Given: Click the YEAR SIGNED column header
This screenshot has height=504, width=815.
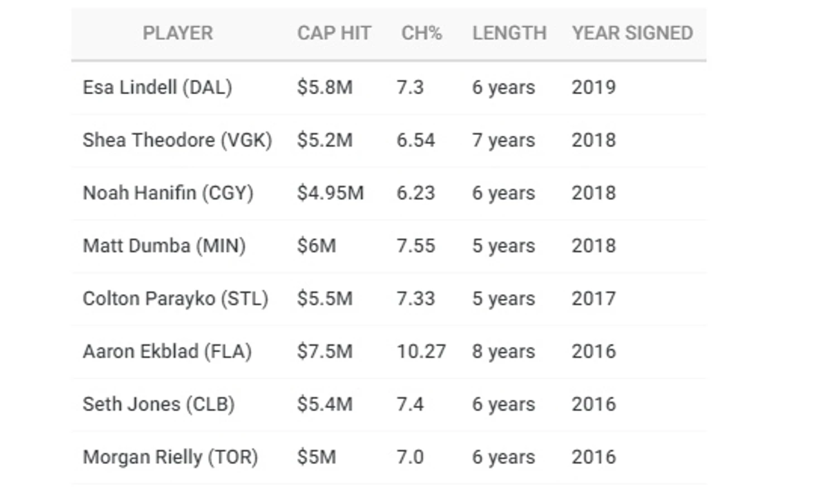Looking at the screenshot, I should [632, 33].
